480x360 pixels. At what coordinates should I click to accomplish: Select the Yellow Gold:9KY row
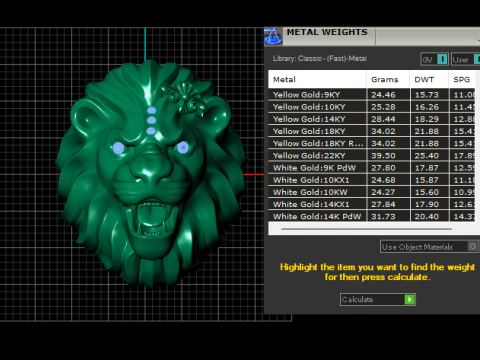[x=372, y=95]
